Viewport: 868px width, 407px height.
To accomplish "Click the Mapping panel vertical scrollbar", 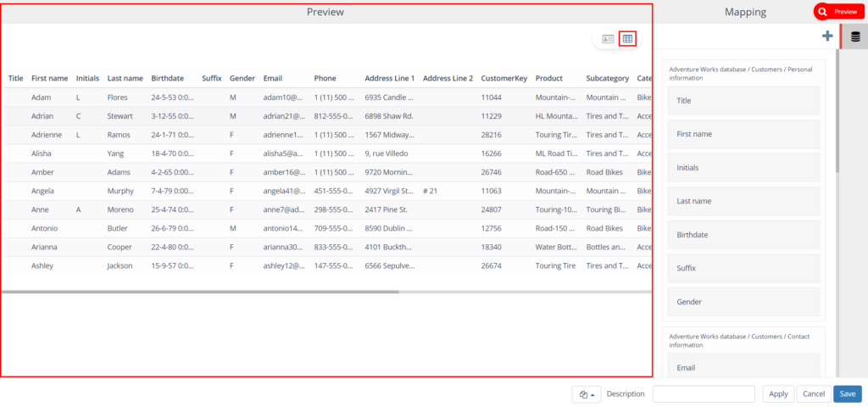I will pos(837,111).
